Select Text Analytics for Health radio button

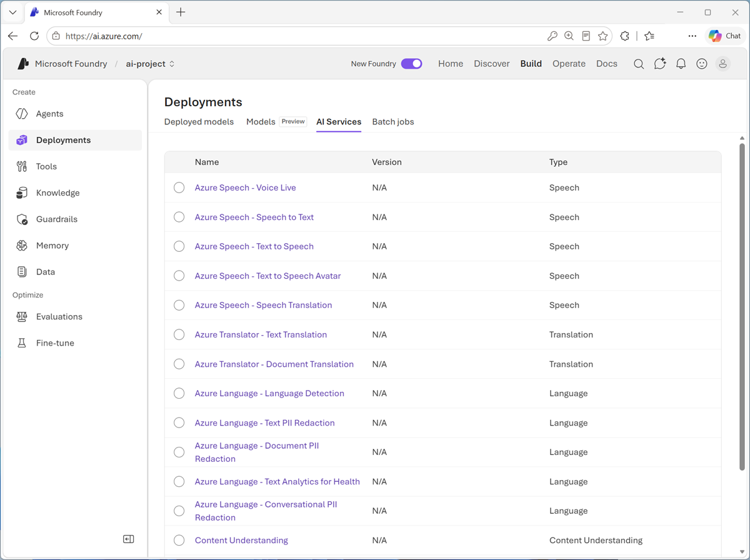pyautogui.click(x=179, y=481)
